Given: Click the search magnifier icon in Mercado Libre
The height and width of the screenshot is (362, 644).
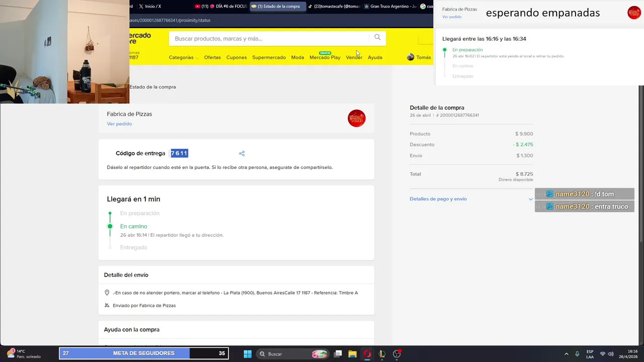Looking at the screenshot, I should pos(377,38).
